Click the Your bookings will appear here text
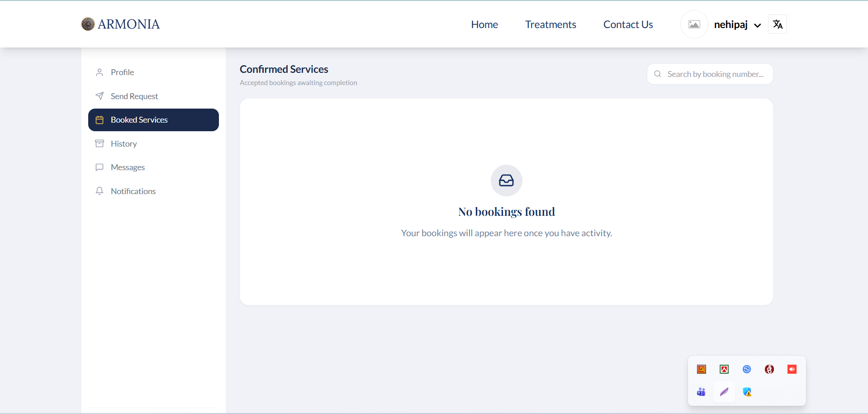868x414 pixels. (507, 233)
